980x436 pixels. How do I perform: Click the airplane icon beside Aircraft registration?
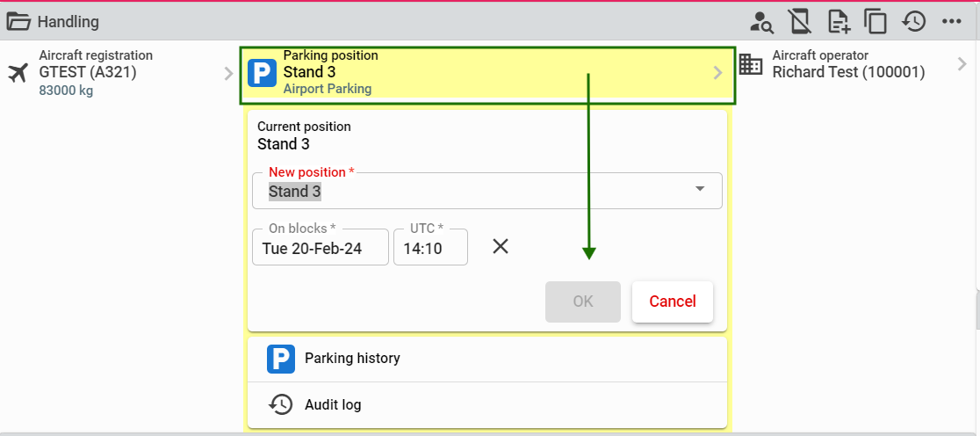(18, 73)
